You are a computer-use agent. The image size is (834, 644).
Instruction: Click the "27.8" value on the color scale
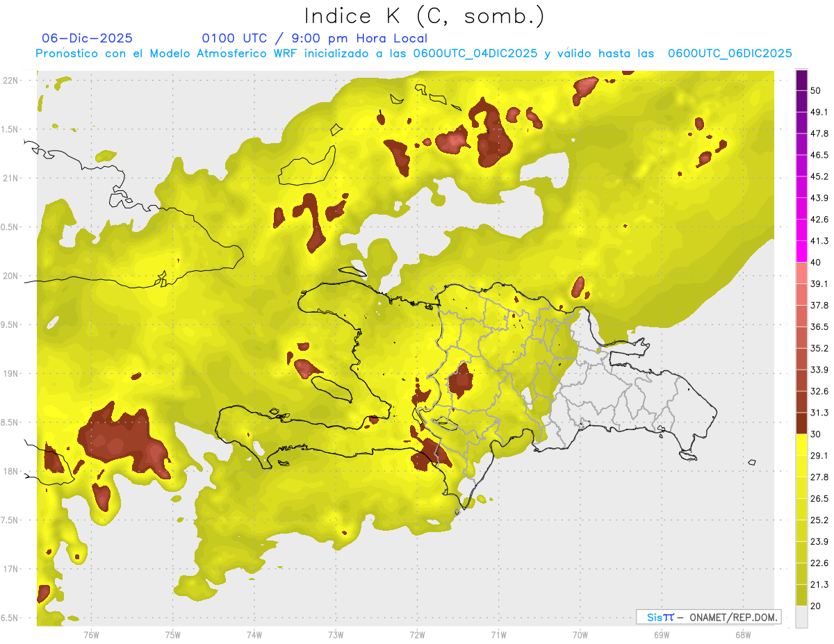(820, 477)
